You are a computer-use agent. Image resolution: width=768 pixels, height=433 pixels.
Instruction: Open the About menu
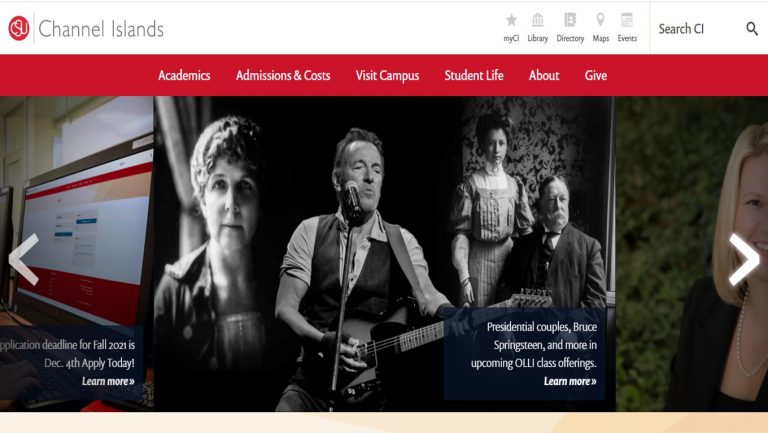click(x=544, y=75)
